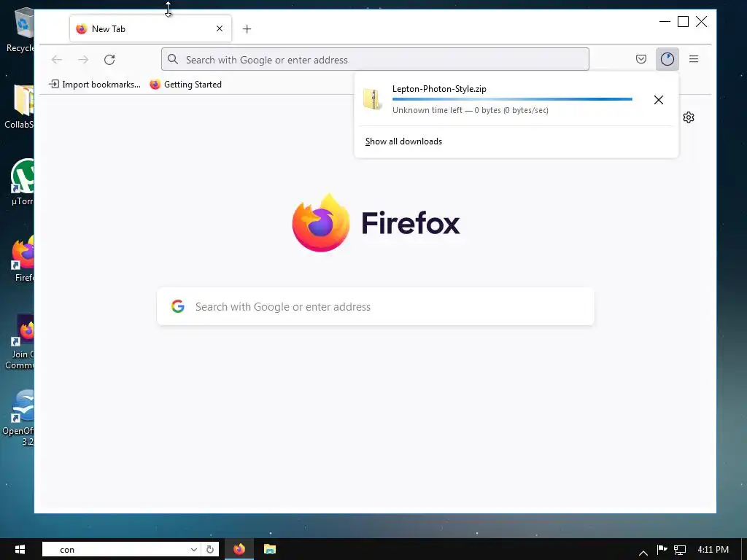Open new tab personalize gear icon
747x560 pixels.
tap(689, 117)
